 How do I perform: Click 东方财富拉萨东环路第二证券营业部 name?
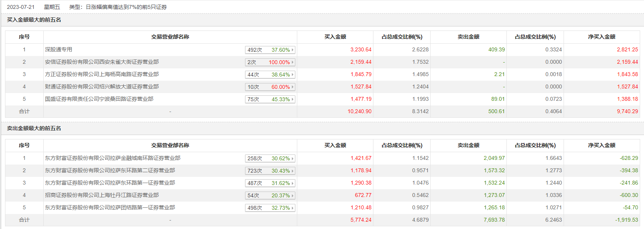(x=110, y=170)
